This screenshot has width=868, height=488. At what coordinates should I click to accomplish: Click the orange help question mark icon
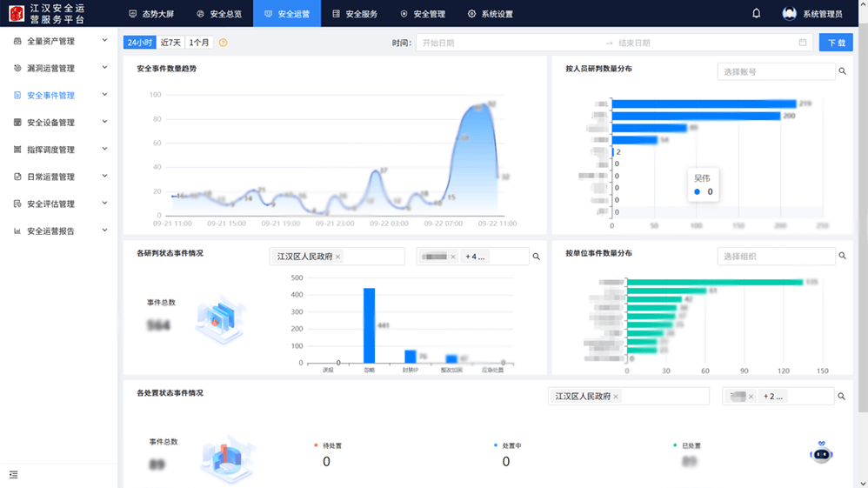(224, 43)
